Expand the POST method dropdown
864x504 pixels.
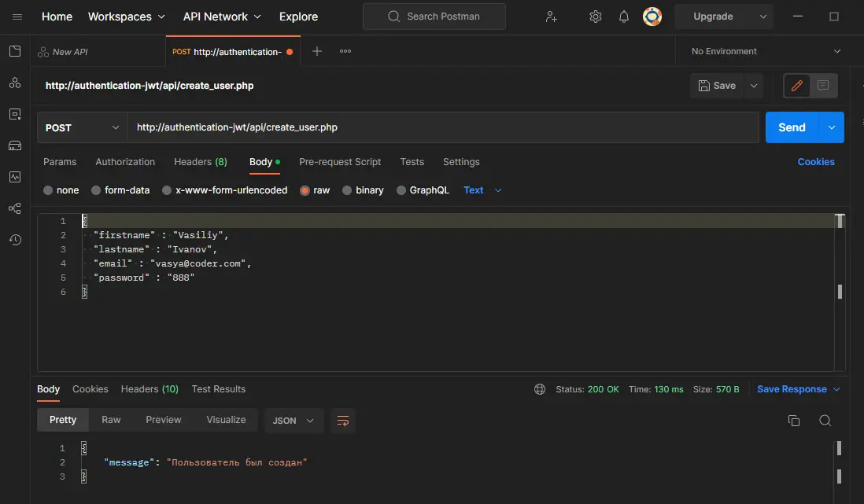coord(82,127)
